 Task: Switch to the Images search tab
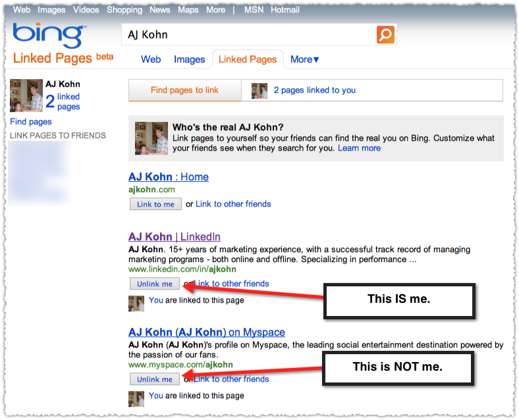click(x=189, y=59)
